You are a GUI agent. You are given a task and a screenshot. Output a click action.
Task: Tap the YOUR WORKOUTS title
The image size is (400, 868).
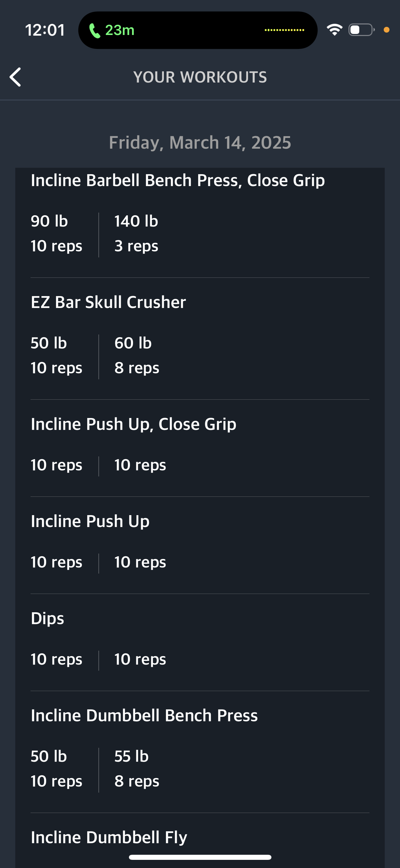200,77
